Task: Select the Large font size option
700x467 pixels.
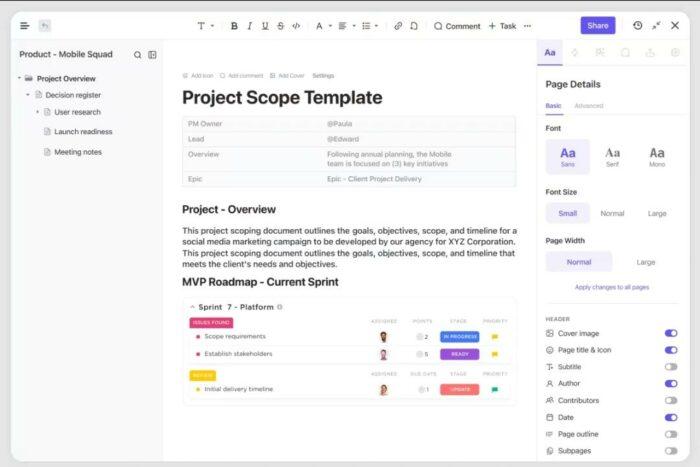Action: [657, 213]
